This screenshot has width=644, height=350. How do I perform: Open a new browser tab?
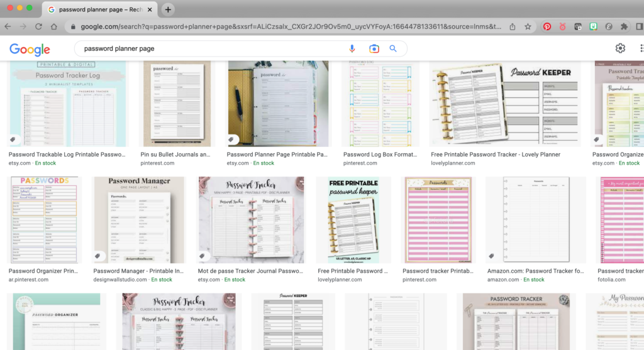[x=168, y=9]
